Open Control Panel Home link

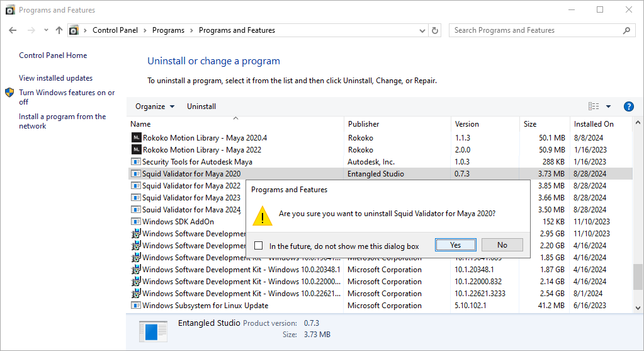(53, 55)
